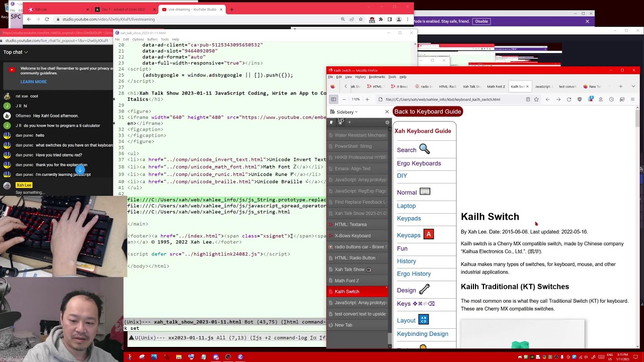Bookmark page with Chrome star icon
This screenshot has width=644, height=362.
coord(361,19)
